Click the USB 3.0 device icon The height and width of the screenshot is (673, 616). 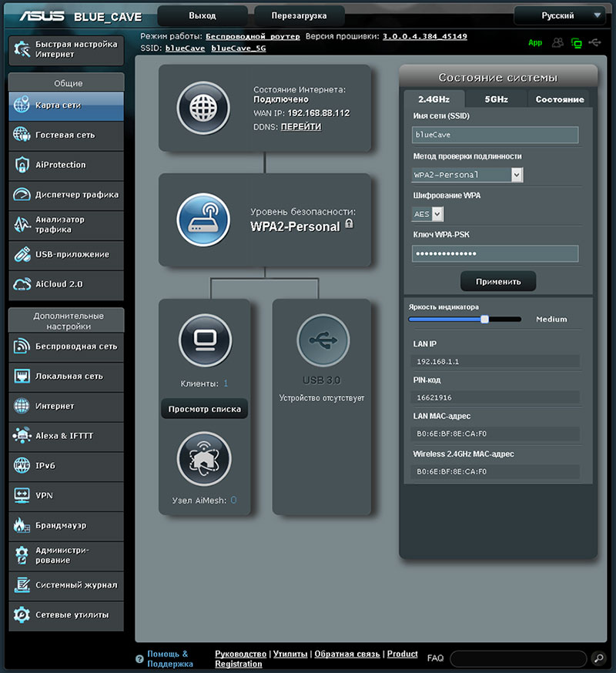(323, 340)
